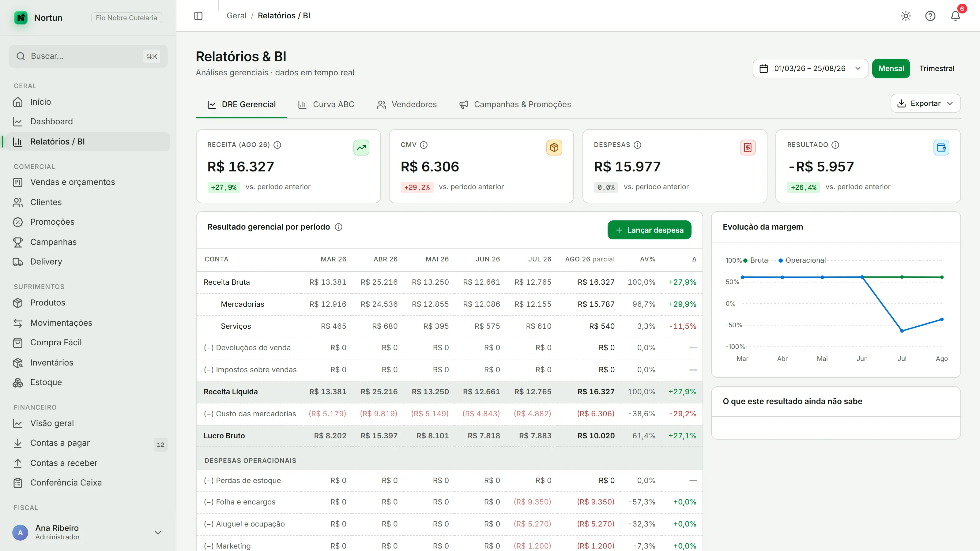Go to Vendas e orçamentos
Image resolution: width=980 pixels, height=551 pixels.
88,182
